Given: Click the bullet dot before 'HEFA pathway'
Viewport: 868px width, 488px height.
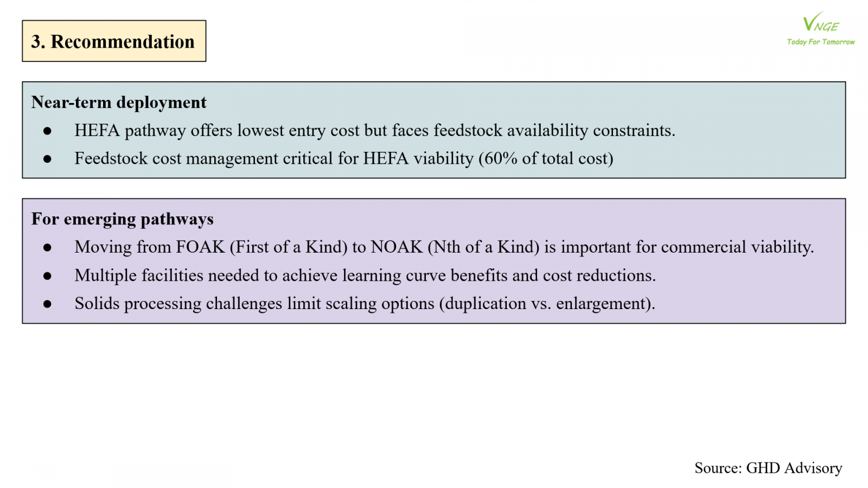Looking at the screenshot, I should tap(48, 131).
